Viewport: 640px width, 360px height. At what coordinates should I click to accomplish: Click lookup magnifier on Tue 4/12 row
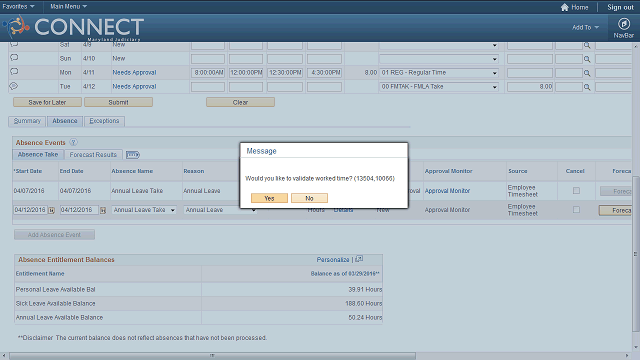point(587,87)
